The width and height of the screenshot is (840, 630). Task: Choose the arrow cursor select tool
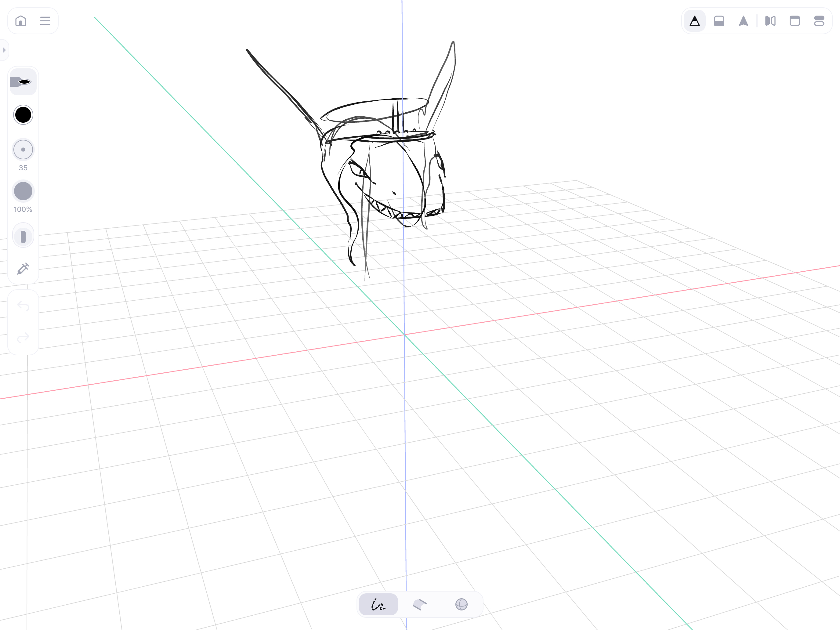pos(743,21)
